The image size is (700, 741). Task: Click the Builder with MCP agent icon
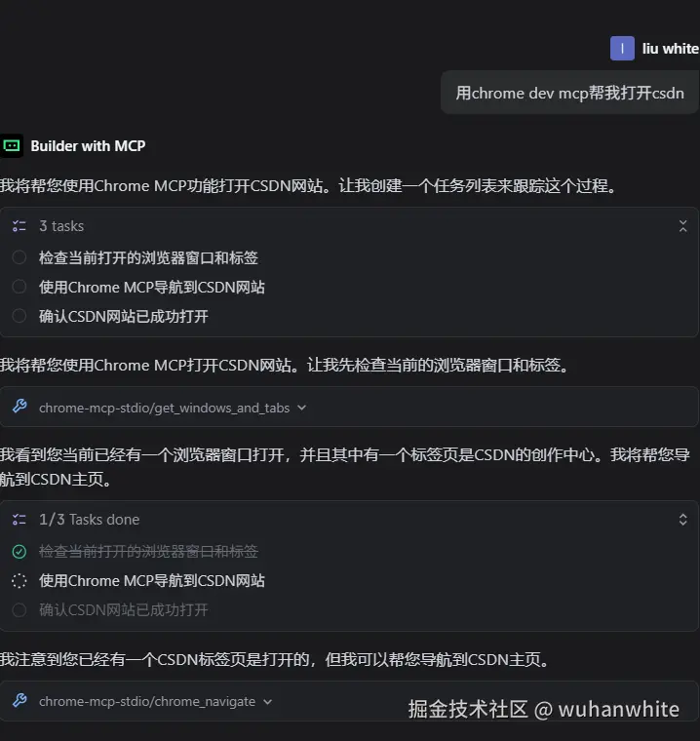pos(12,146)
